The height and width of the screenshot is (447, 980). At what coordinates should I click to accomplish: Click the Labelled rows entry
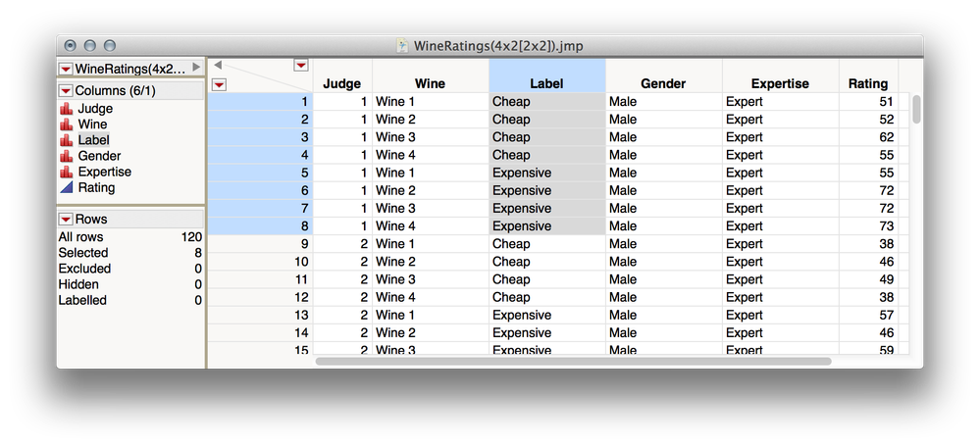click(x=130, y=300)
